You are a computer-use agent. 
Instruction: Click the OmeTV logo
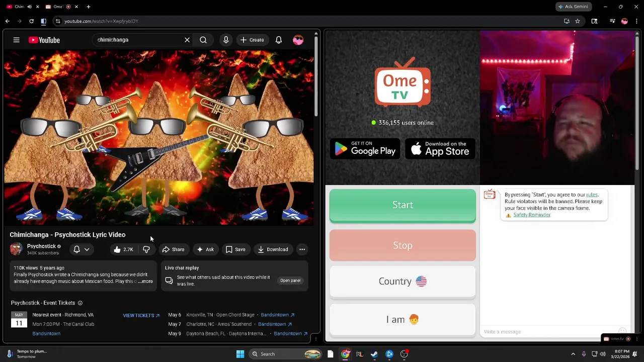click(x=403, y=83)
